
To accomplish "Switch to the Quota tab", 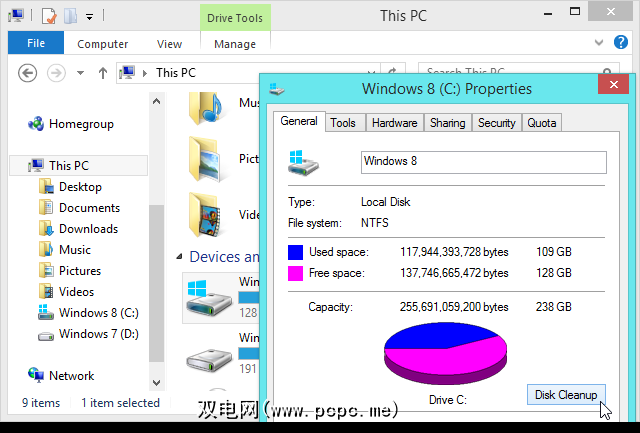I will 542,123.
